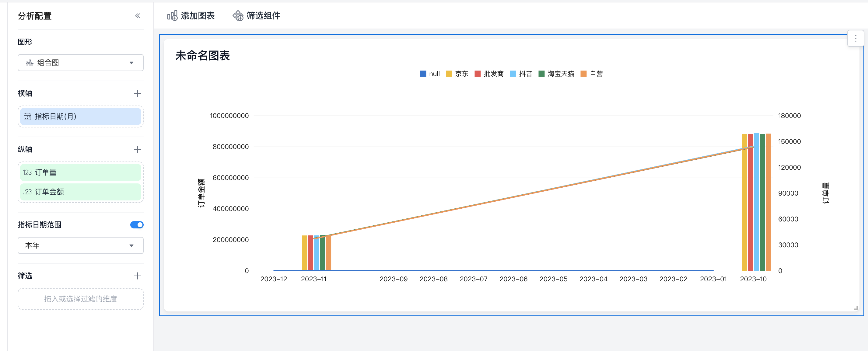Image resolution: width=868 pixels, height=351 pixels.
Task: Toggle 抖音 series in chart legend
Action: coord(525,74)
